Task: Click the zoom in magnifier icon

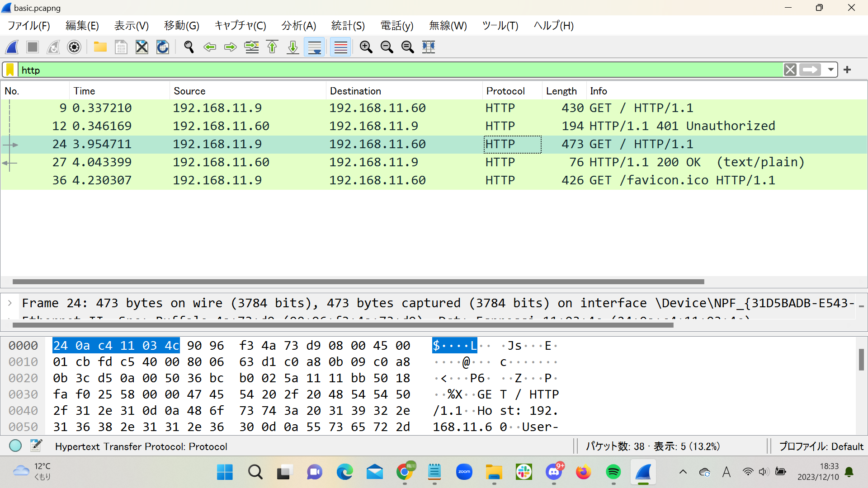Action: click(x=366, y=47)
